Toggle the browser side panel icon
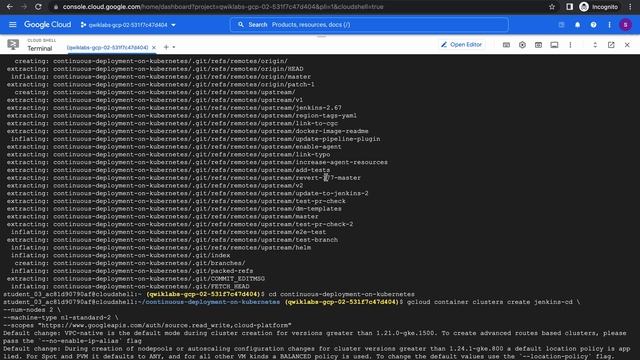The height and width of the screenshot is (360, 640). point(569,7)
